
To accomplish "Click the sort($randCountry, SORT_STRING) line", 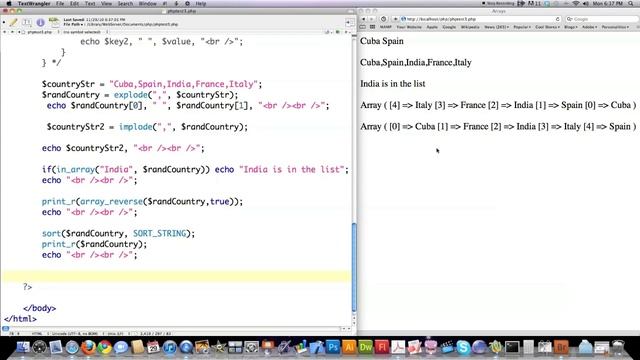I will pyautogui.click(x=118, y=233).
